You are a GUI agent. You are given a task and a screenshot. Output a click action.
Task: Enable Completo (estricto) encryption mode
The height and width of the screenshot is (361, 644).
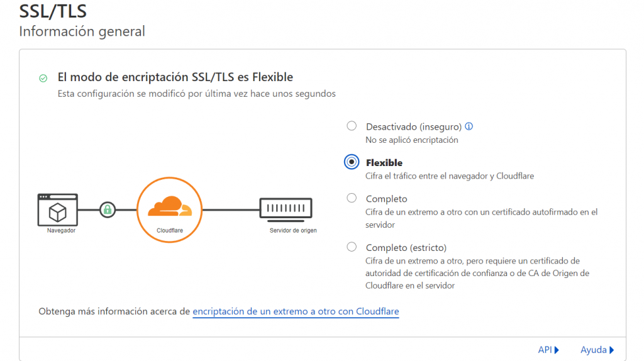click(352, 247)
